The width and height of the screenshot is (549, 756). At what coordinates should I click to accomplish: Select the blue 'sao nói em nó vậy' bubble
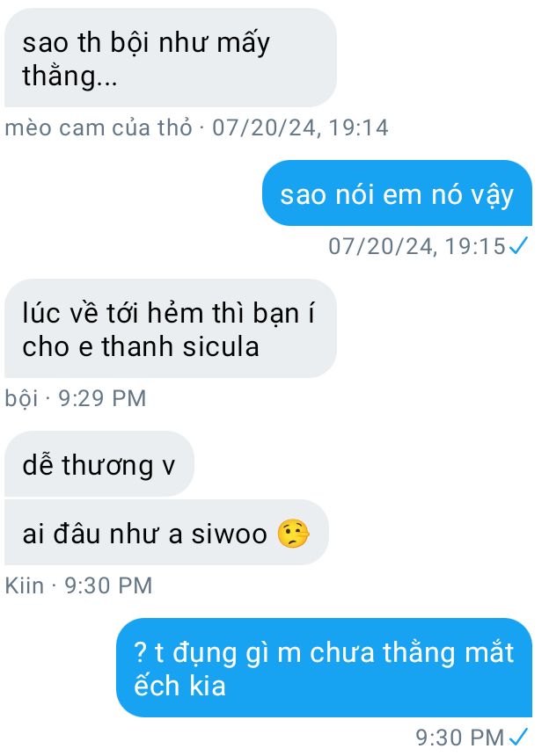click(397, 193)
